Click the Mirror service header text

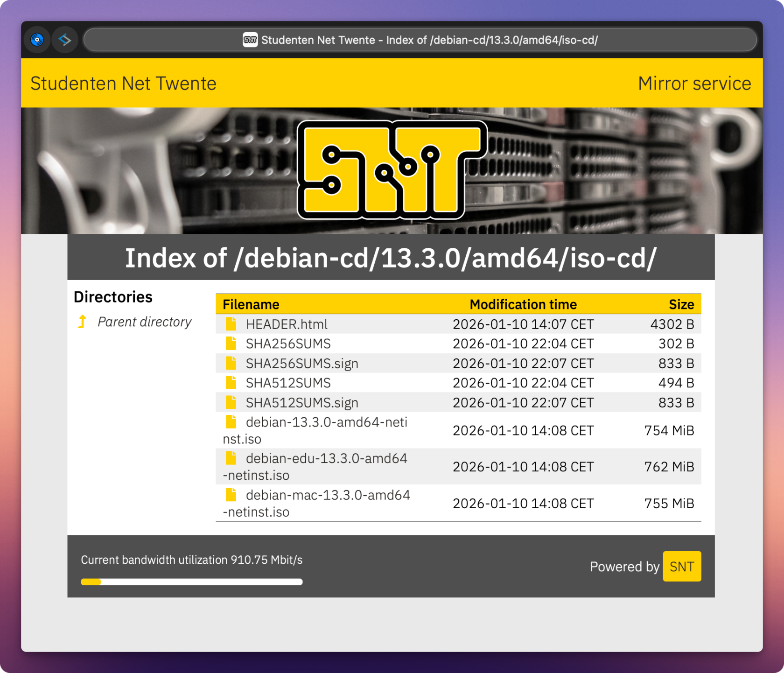[x=694, y=84]
